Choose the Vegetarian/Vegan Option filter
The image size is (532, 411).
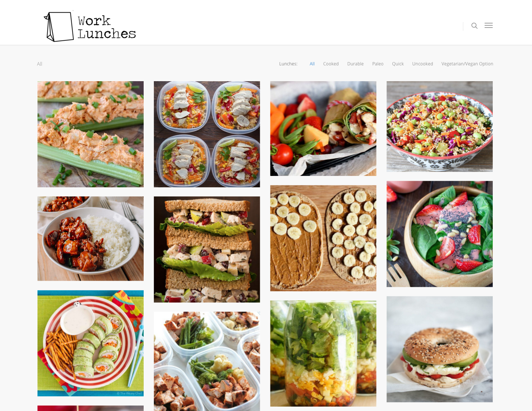(467, 64)
